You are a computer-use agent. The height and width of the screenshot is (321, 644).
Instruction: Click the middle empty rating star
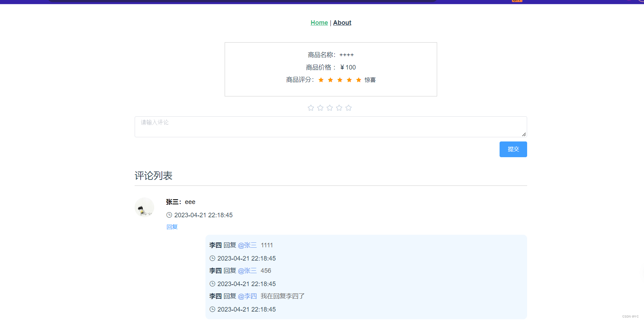click(x=330, y=108)
